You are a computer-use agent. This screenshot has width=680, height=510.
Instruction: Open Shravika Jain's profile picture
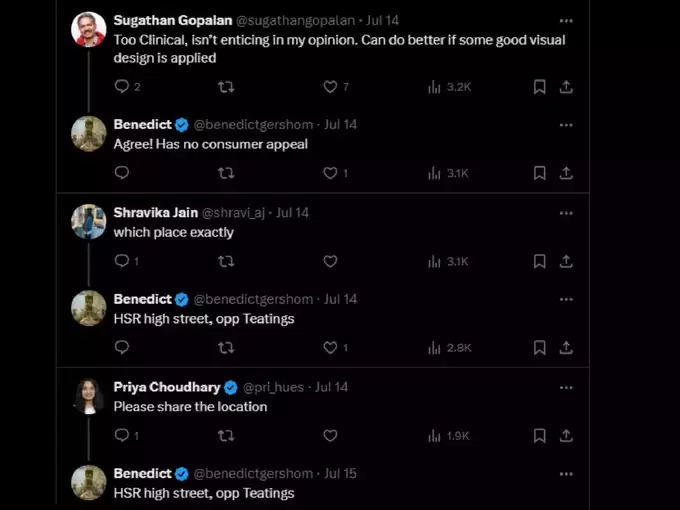(88, 222)
